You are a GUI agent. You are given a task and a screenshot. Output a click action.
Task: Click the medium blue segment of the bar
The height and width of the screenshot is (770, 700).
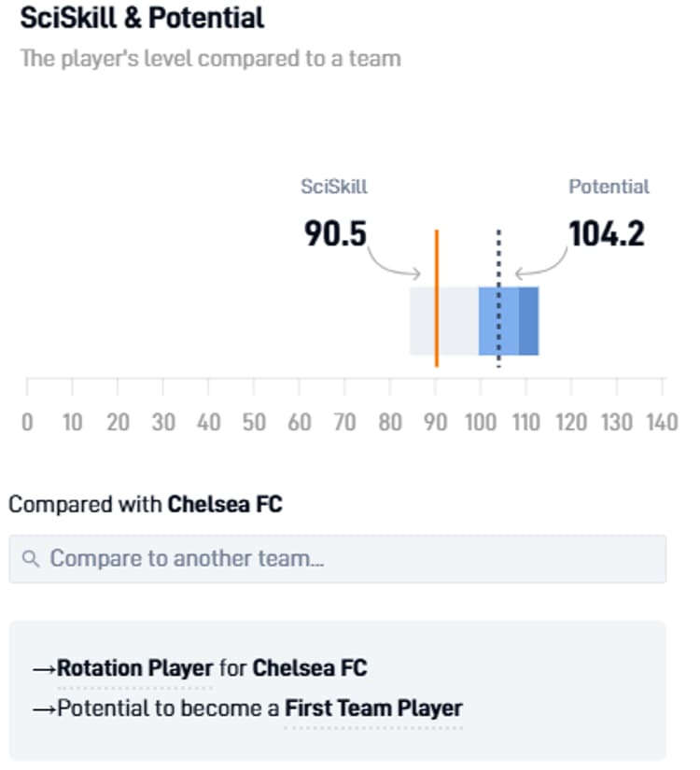click(x=487, y=322)
